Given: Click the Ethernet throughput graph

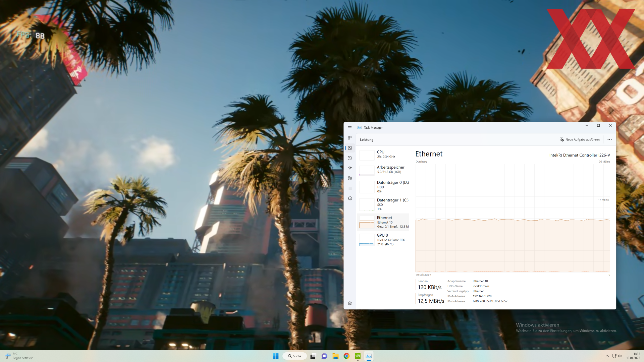Looking at the screenshot, I should [x=513, y=218].
